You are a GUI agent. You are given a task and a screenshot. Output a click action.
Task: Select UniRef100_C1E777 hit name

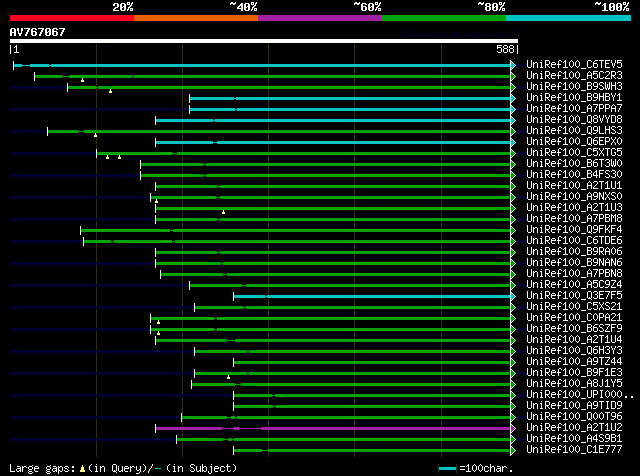(x=574, y=450)
